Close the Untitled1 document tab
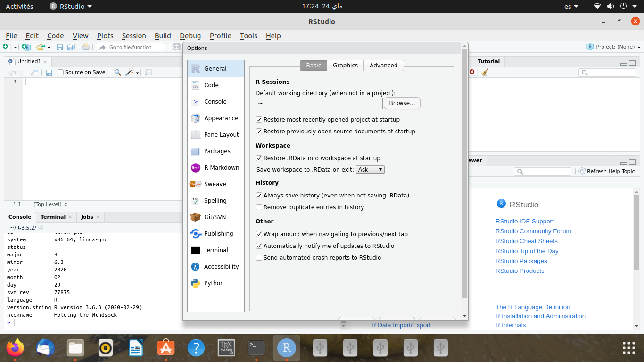This screenshot has width=644, height=362. click(45, 62)
